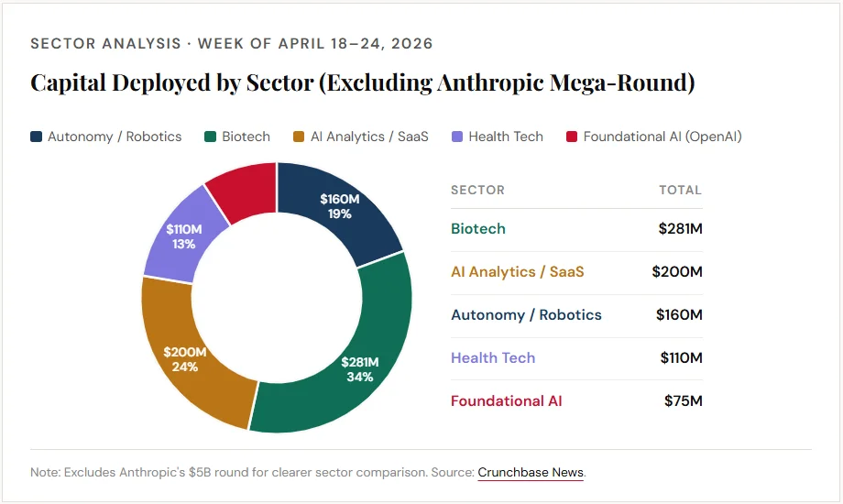Open the Crunchbase News source link

pyautogui.click(x=531, y=473)
